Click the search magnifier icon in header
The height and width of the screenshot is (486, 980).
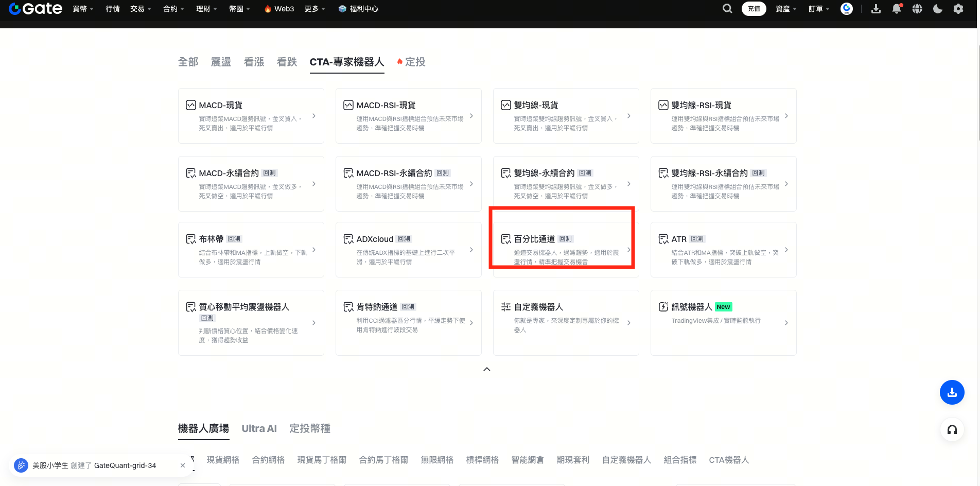tap(727, 9)
